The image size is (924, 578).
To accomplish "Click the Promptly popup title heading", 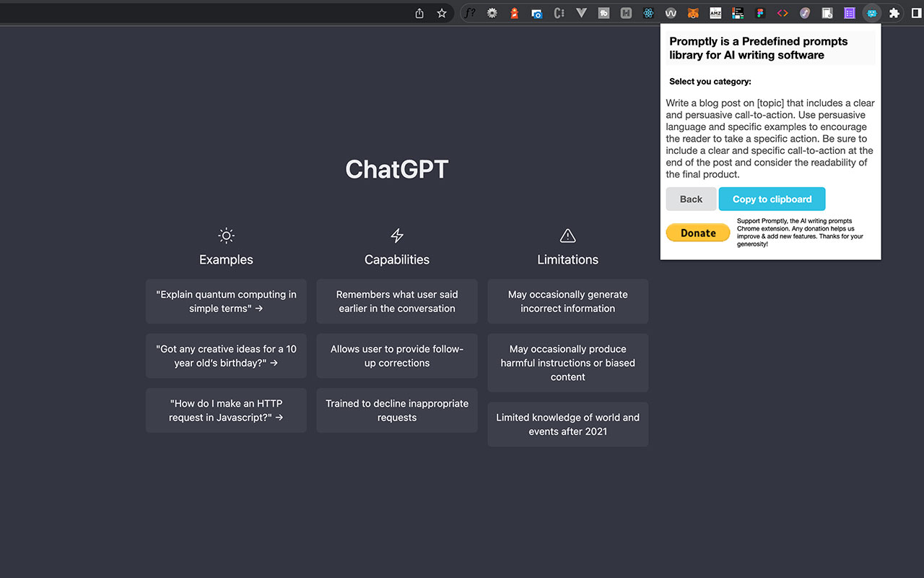I will tap(759, 48).
